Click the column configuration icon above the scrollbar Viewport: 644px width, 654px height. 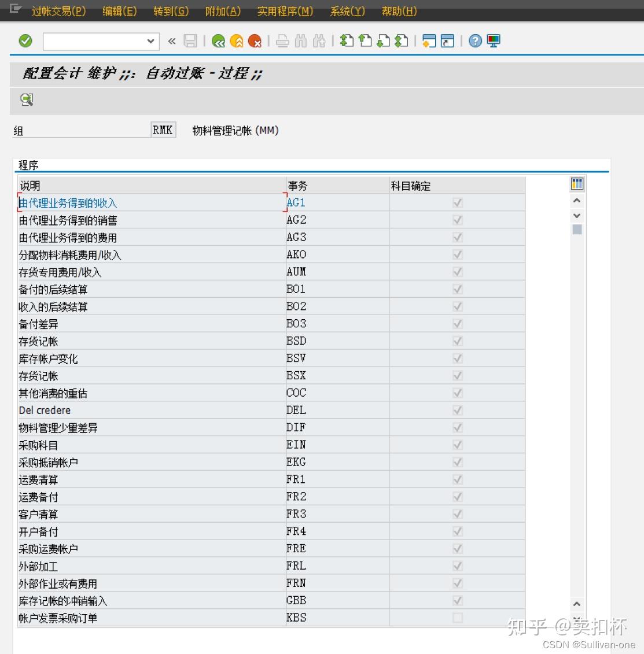(x=576, y=183)
